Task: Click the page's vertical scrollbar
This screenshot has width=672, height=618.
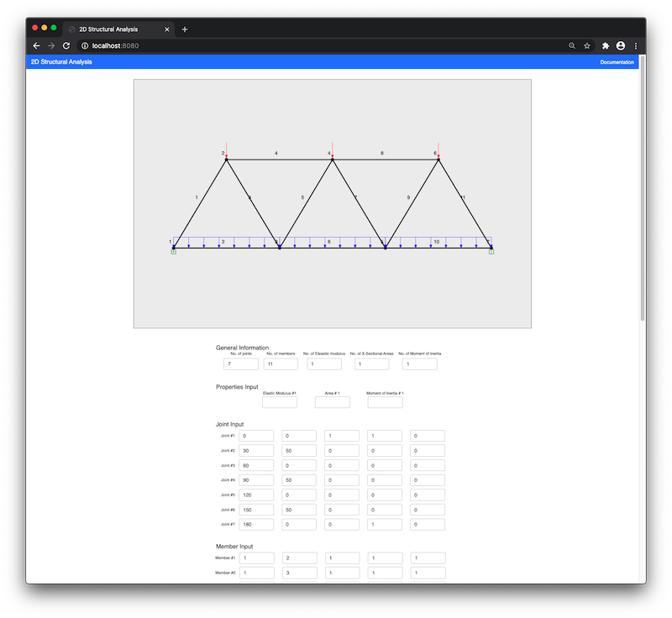Action: (643, 193)
